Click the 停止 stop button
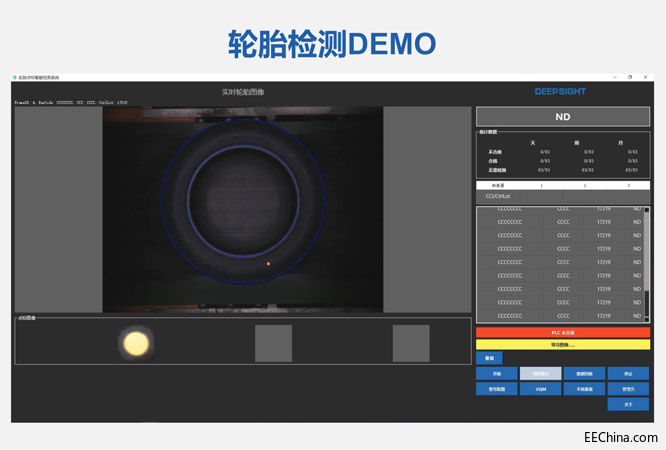 [x=628, y=374]
